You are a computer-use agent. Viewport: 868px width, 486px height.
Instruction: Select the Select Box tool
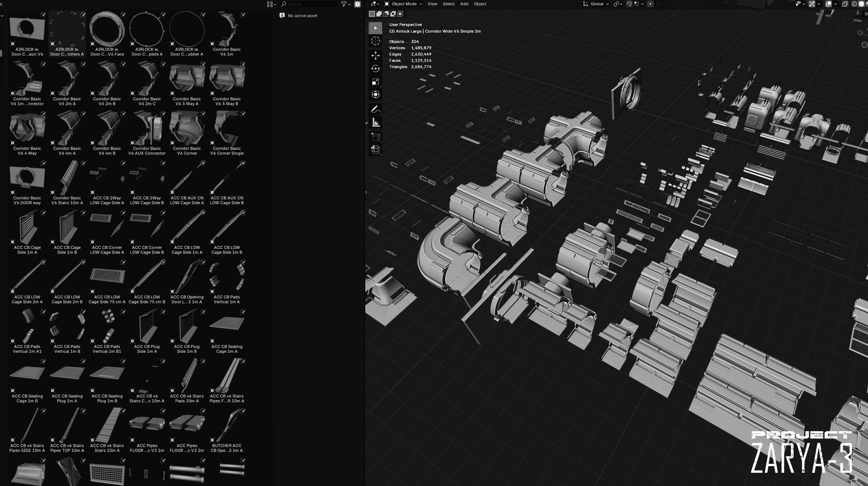(375, 28)
